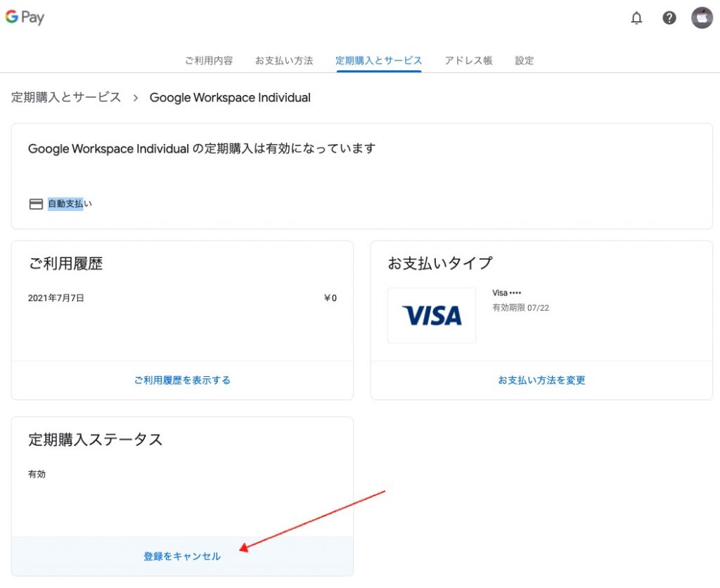Click the Google Workspace Individual breadcrumb

click(230, 98)
